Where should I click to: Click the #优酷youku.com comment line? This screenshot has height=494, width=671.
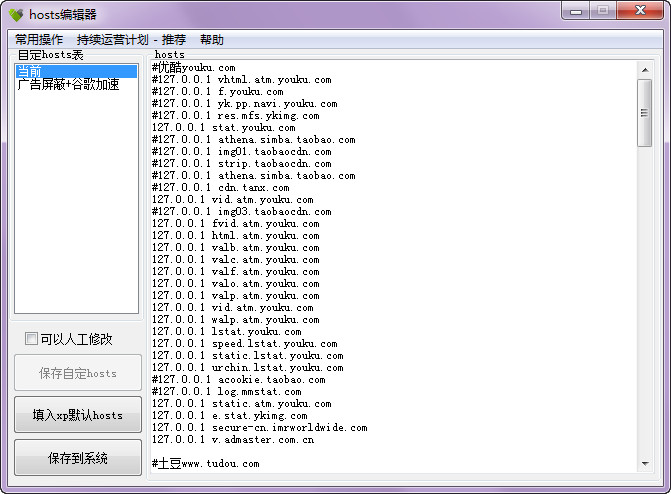click(x=194, y=68)
